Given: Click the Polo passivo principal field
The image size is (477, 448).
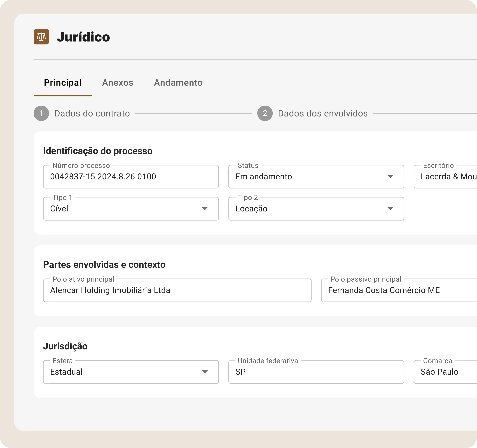Looking at the screenshot, I should [x=399, y=290].
